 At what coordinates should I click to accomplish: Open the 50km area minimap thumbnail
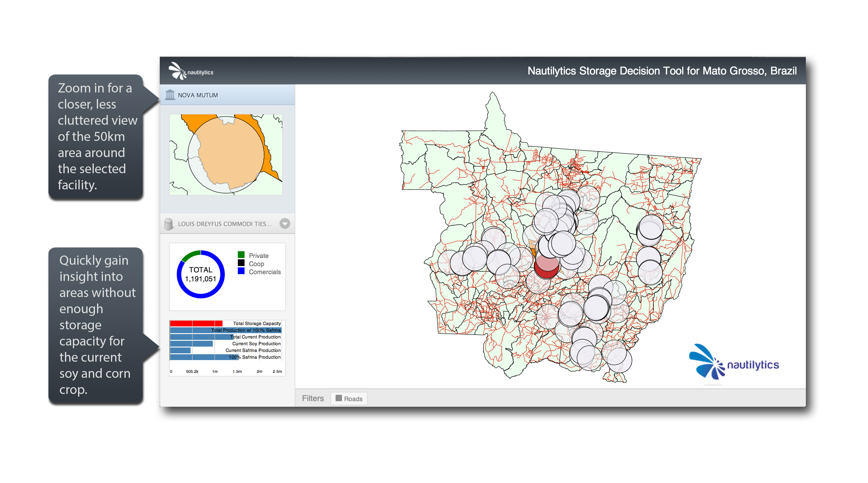tap(226, 155)
